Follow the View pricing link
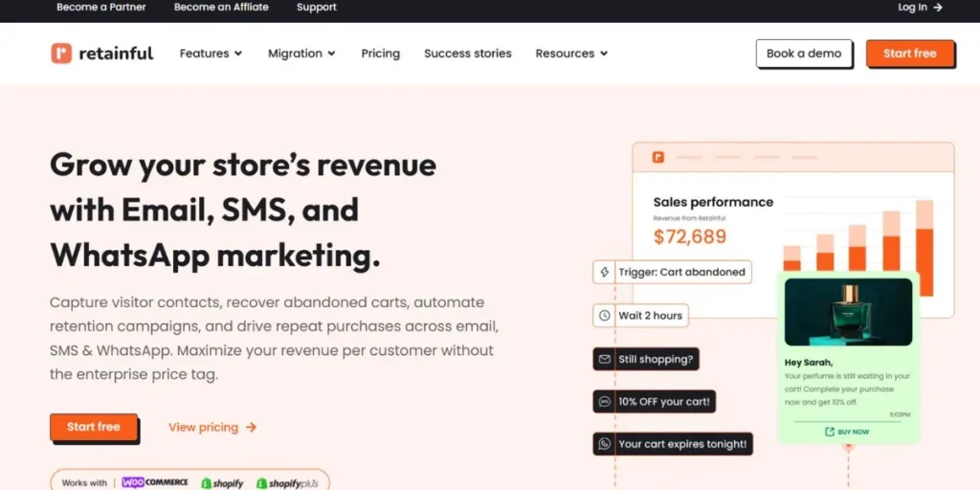This screenshot has width=980, height=490. [212, 428]
